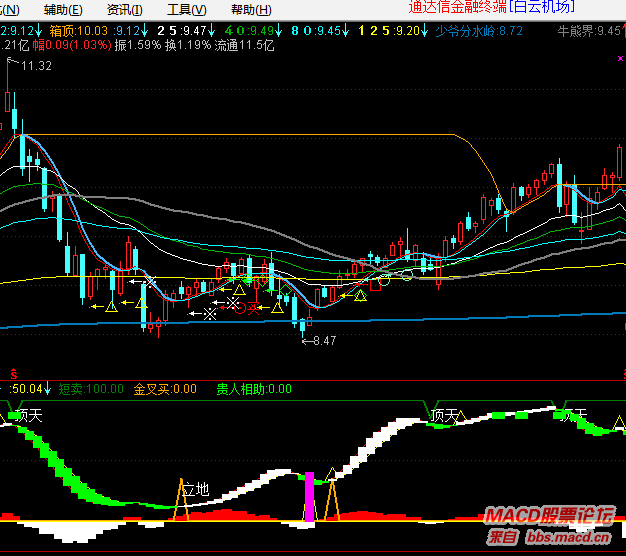Click the yellow triangle right of 买
This screenshot has width=626, height=556.
pyautogui.click(x=277, y=307)
